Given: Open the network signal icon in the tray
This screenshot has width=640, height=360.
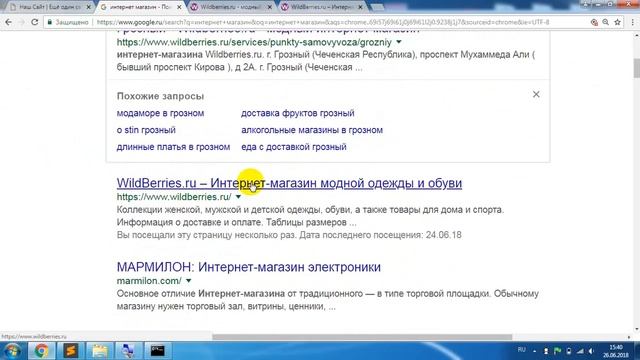Looking at the screenshot, I should tap(580, 351).
